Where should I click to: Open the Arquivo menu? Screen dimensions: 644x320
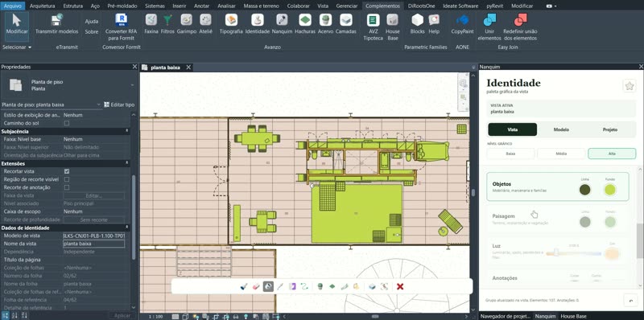pos(12,6)
